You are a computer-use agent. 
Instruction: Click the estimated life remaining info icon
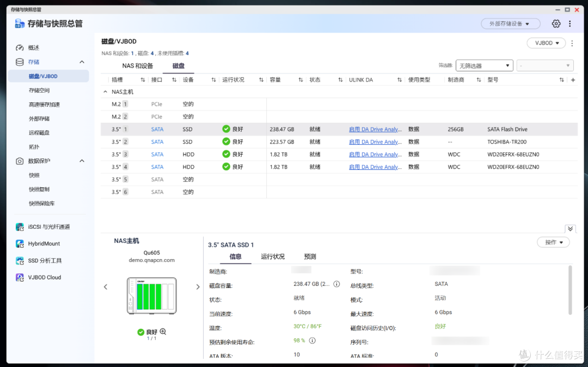pos(312,340)
